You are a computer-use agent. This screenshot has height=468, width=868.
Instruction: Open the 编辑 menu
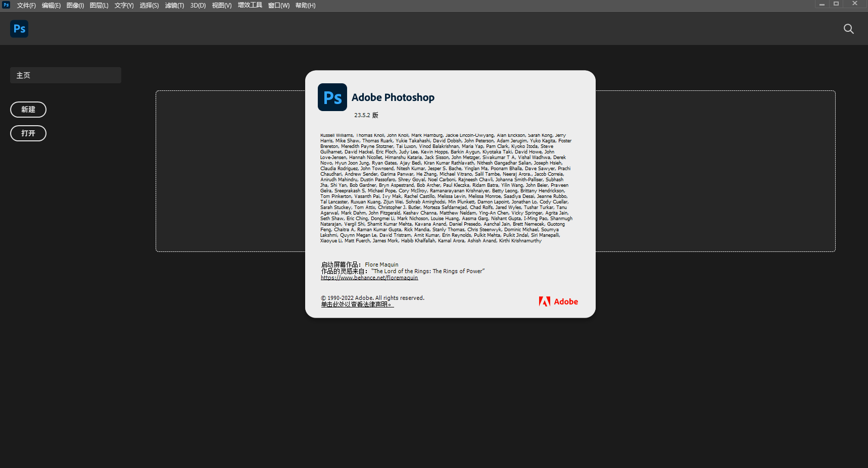coord(51,5)
